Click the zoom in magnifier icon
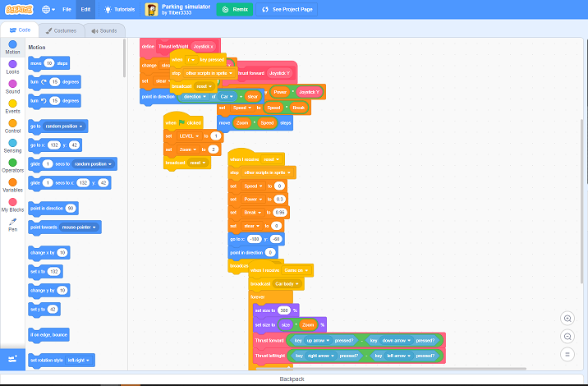This screenshot has height=386, width=588. (567, 319)
